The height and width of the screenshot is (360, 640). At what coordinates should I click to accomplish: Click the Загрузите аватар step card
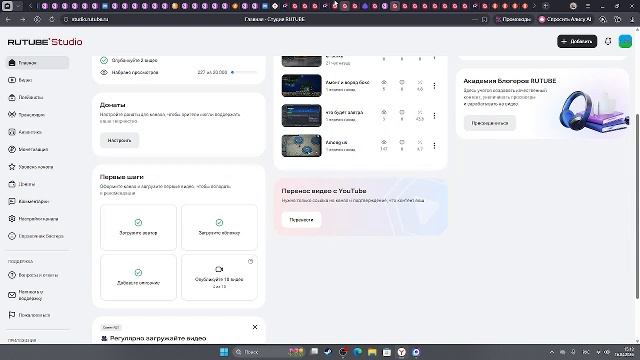tap(138, 227)
